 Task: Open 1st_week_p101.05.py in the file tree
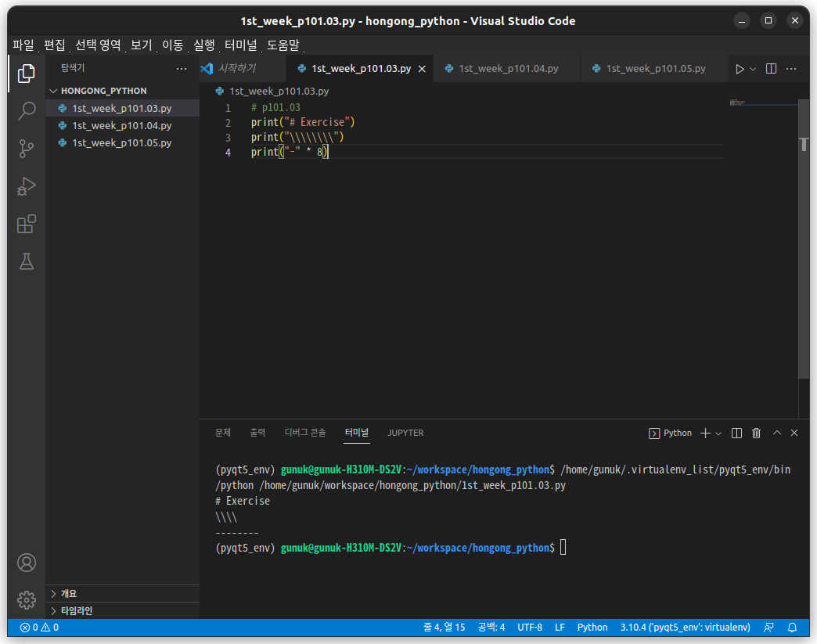point(122,142)
